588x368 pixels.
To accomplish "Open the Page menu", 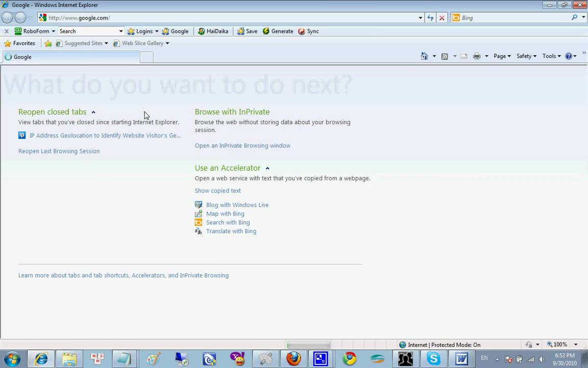I will pyautogui.click(x=502, y=56).
